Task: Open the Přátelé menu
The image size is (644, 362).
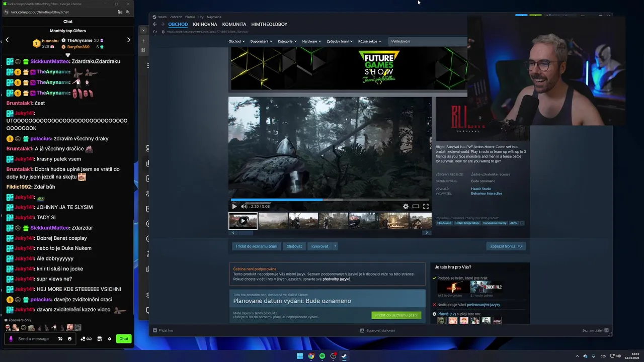Action: pos(190,17)
